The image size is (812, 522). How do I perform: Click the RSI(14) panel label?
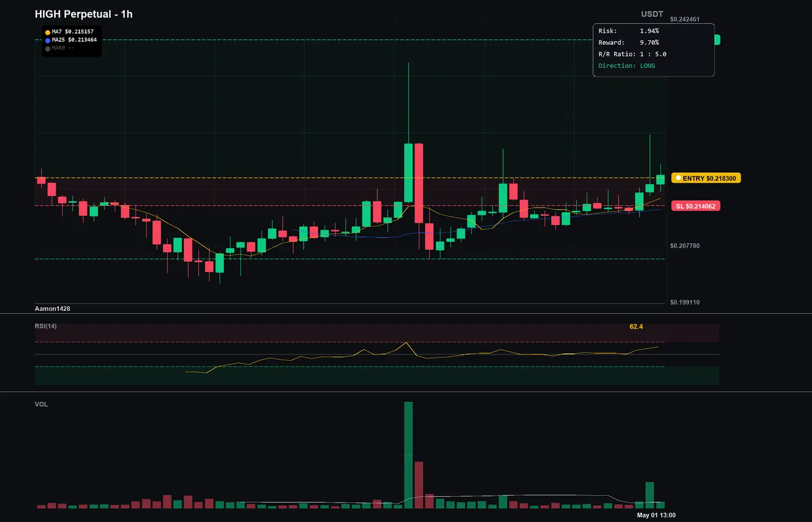[46, 326]
